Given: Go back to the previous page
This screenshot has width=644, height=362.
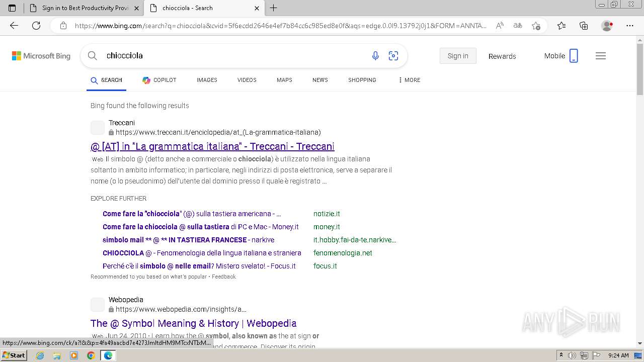Looking at the screenshot, I should 14,26.
